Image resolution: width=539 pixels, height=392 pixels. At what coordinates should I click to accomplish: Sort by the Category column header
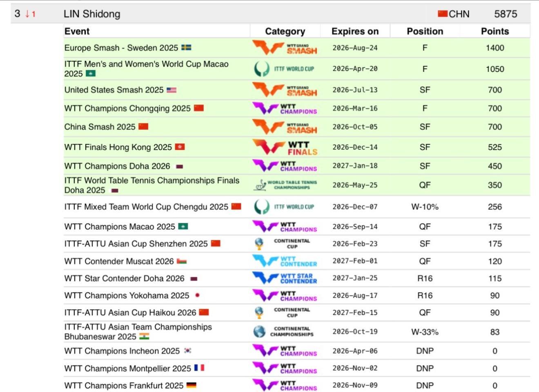coord(285,31)
